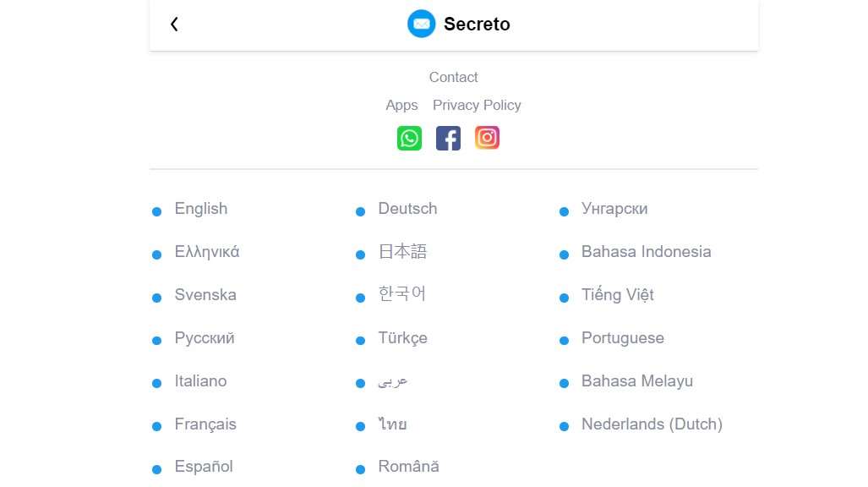The height and width of the screenshot is (487, 868).
Task: Pick Bahasa Indonesia language
Action: 646,252
